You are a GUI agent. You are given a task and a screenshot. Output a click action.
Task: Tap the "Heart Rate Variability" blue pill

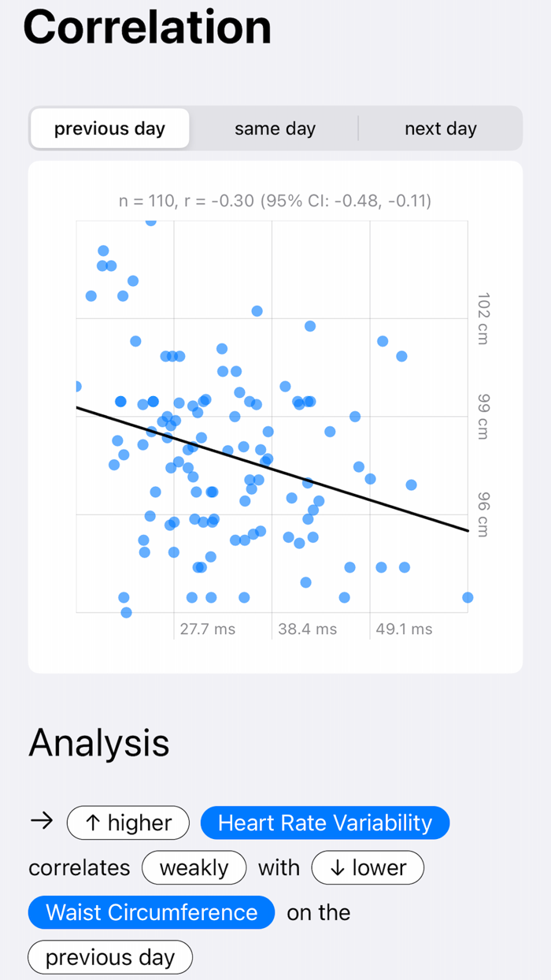(x=324, y=823)
